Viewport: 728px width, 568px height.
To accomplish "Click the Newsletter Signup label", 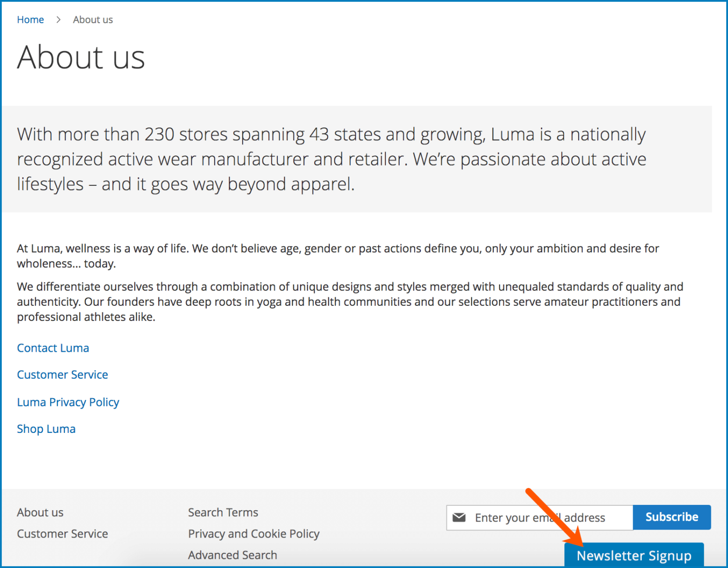I will click(634, 555).
